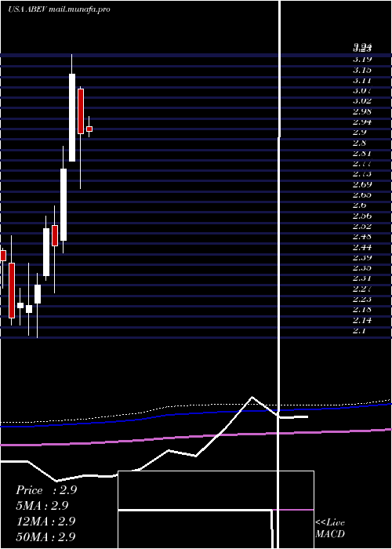The width and height of the screenshot is (392, 549).
Task: Click the 2.44 price axis label
Action: [362, 247]
